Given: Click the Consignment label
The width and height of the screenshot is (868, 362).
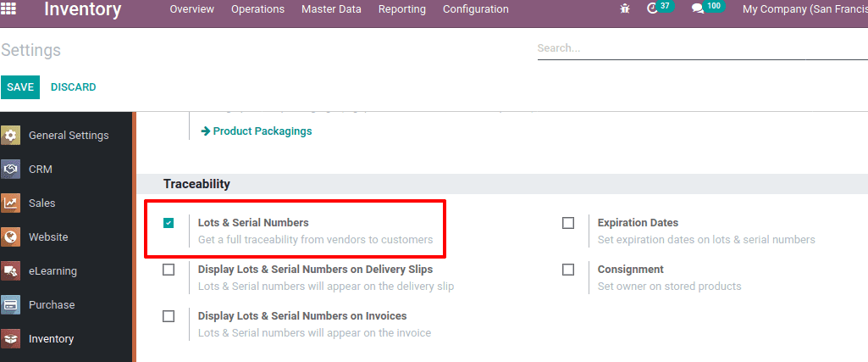Looking at the screenshot, I should [631, 270].
